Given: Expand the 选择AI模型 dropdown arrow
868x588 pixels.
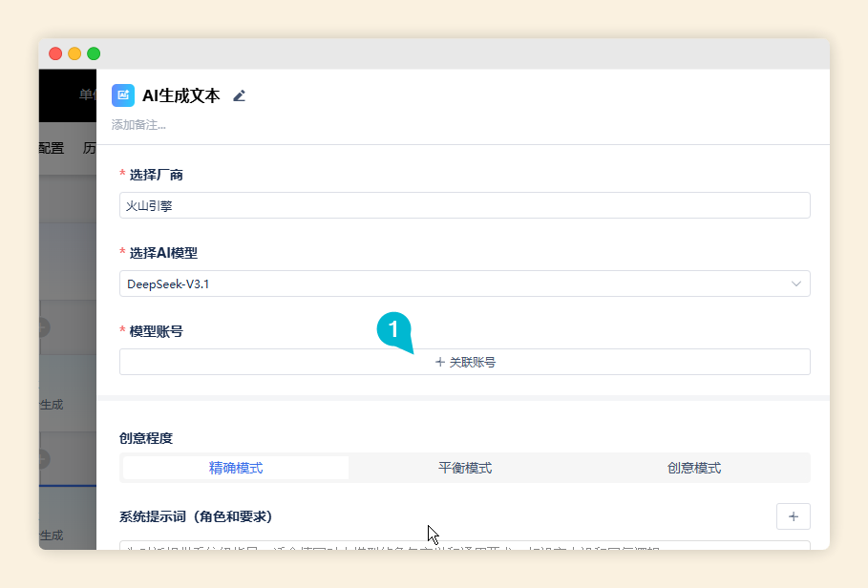Looking at the screenshot, I should click(x=796, y=283).
